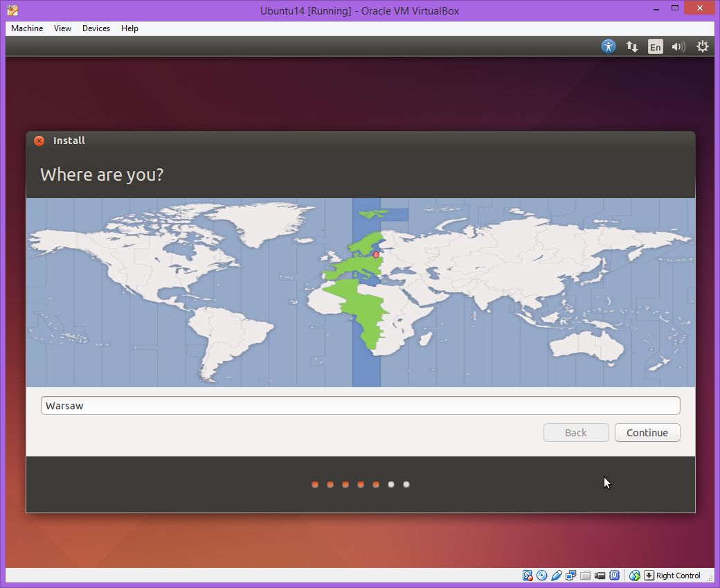Open the Machine menu

click(27, 28)
